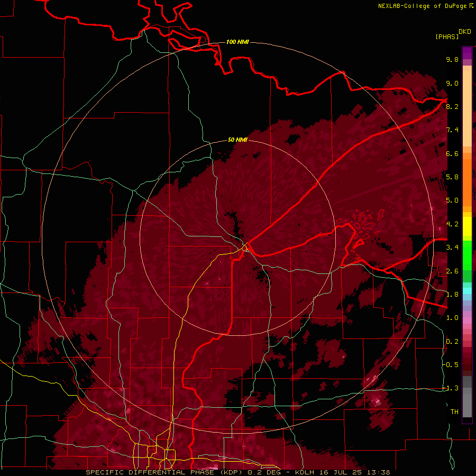The width and height of the screenshot is (476, 476).
Task: Click the 50 NMI range ring label
Action: tap(237, 140)
